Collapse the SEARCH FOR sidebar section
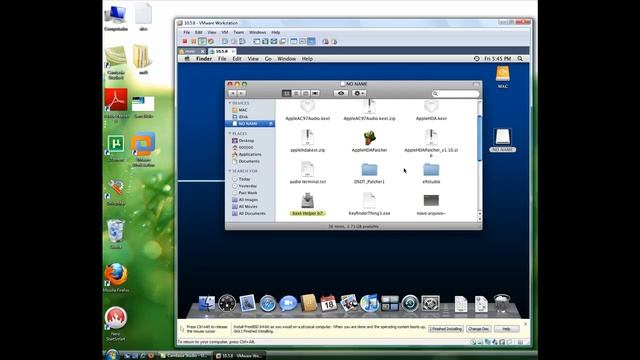Image resolution: width=640 pixels, height=360 pixels. tap(230, 171)
